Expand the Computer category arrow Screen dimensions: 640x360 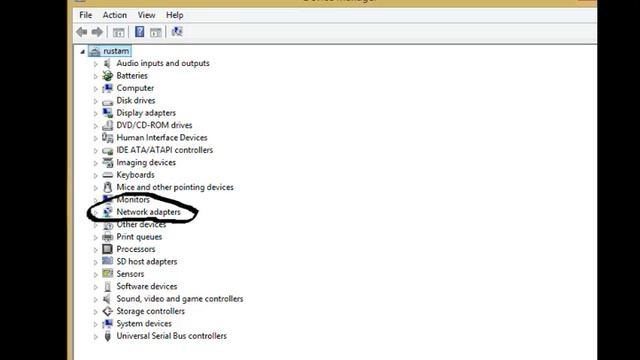(96, 89)
